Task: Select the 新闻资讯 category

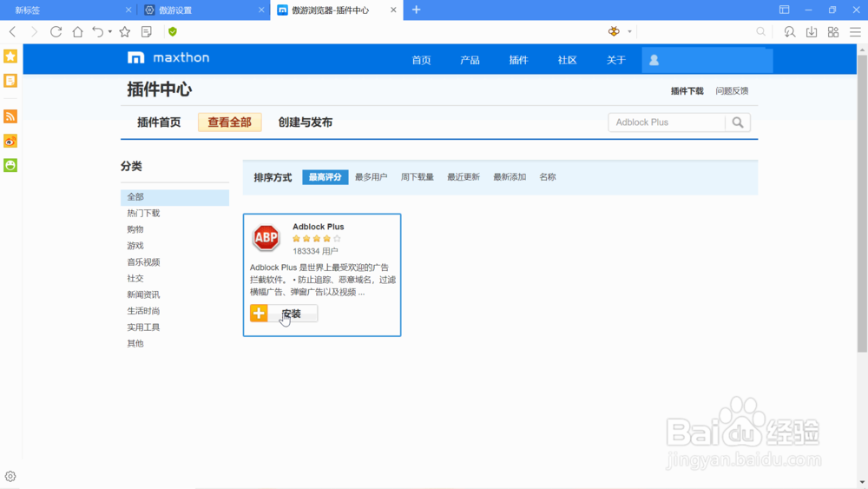Action: coord(143,294)
